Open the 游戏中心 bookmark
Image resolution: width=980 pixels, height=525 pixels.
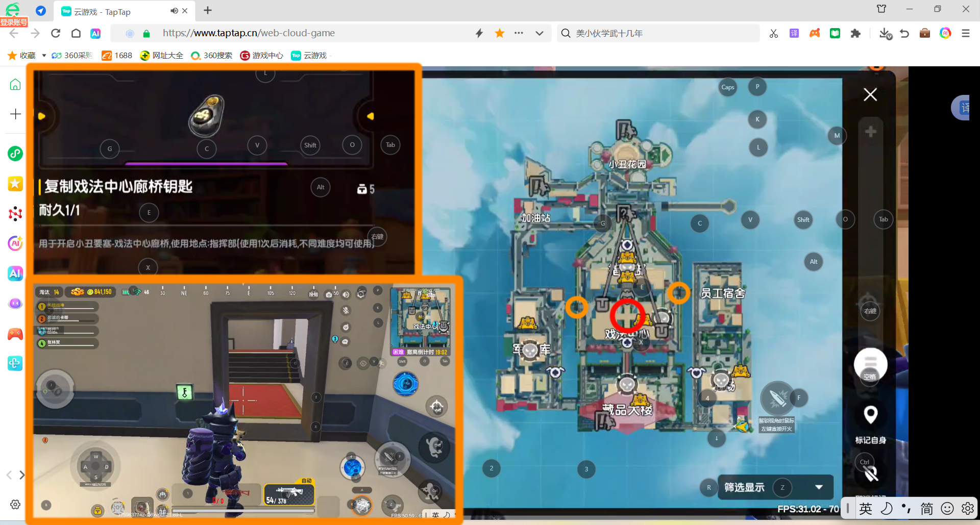(261, 56)
